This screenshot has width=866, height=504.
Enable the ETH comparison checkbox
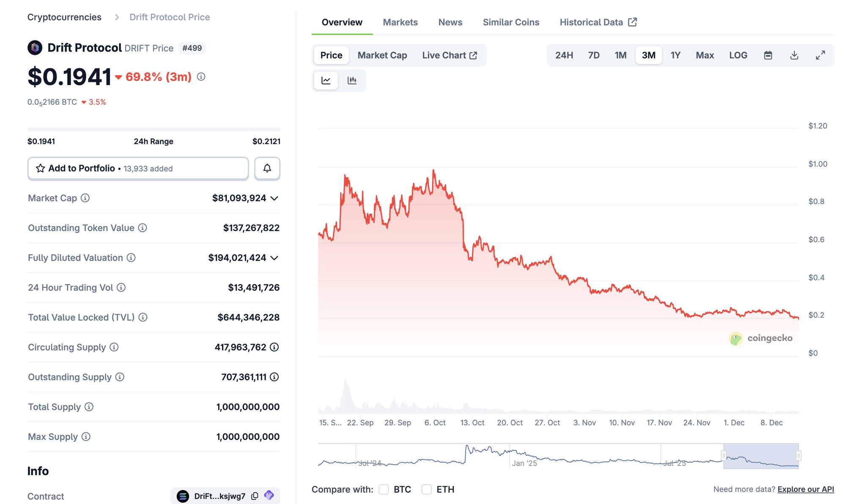point(427,489)
